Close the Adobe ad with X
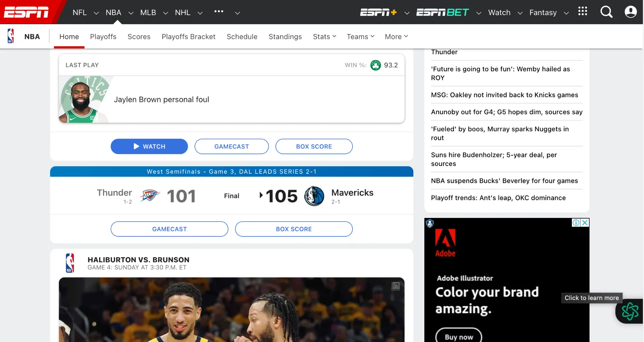Screen dimensions: 644x342 click(x=585, y=223)
